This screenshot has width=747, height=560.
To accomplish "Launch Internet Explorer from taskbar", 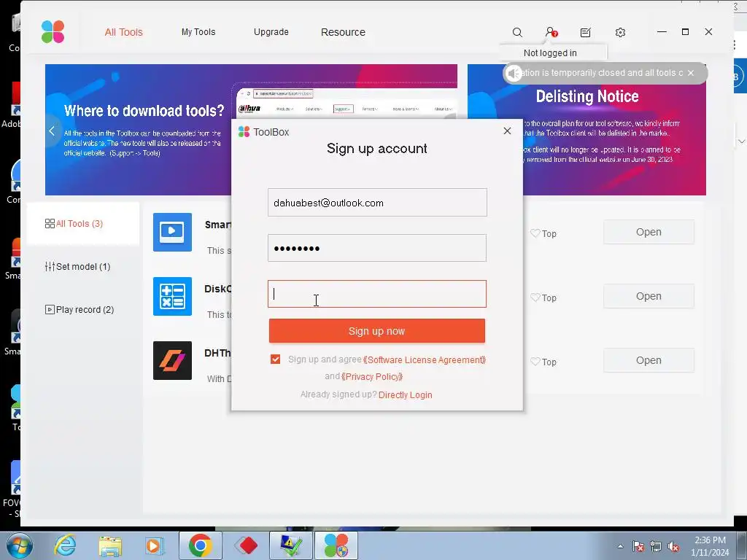I will [x=65, y=545].
